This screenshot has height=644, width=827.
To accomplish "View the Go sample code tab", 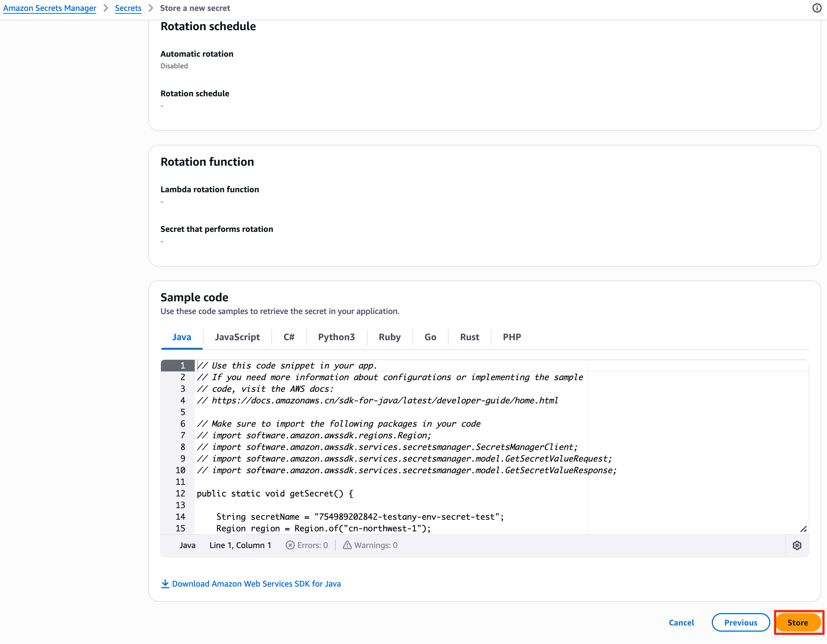I will click(x=430, y=337).
